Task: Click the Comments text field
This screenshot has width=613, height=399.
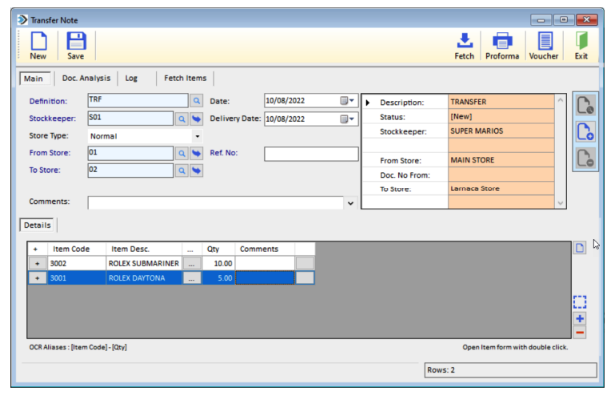Action: point(215,203)
